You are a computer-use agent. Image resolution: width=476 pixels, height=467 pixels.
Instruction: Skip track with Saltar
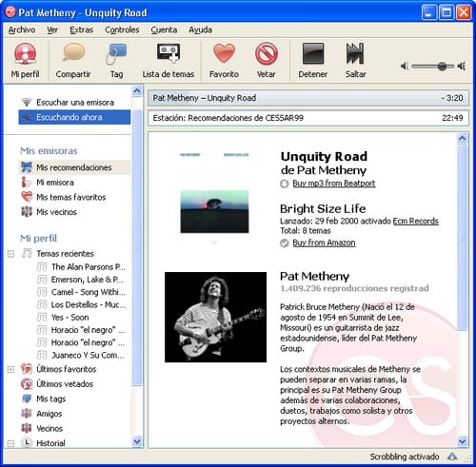pyautogui.click(x=355, y=60)
